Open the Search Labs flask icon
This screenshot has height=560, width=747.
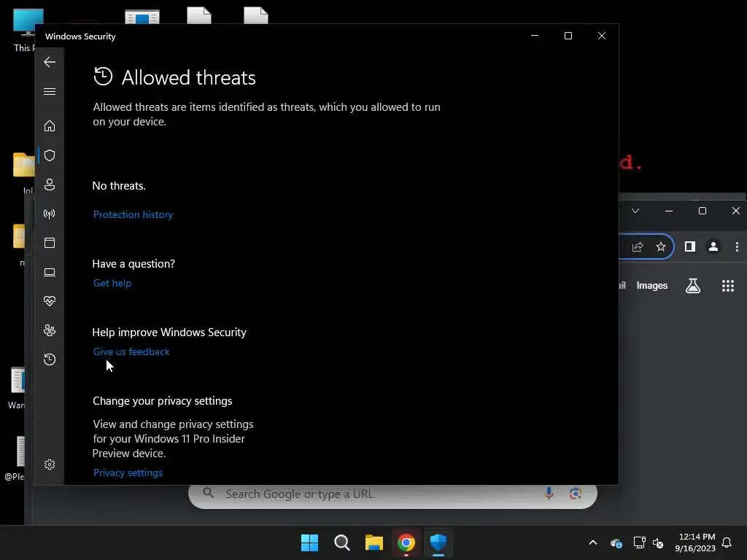coord(693,286)
